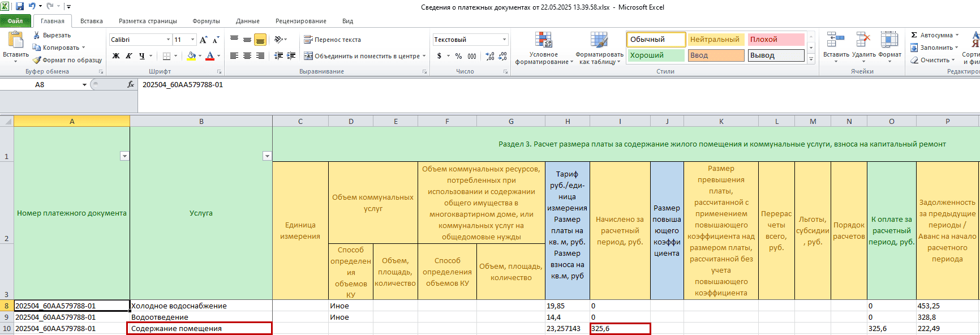Image resolution: width=980 pixels, height=335 pixels.
Task: Toggle Wrap Text (Перенос текста)
Action: (332, 40)
